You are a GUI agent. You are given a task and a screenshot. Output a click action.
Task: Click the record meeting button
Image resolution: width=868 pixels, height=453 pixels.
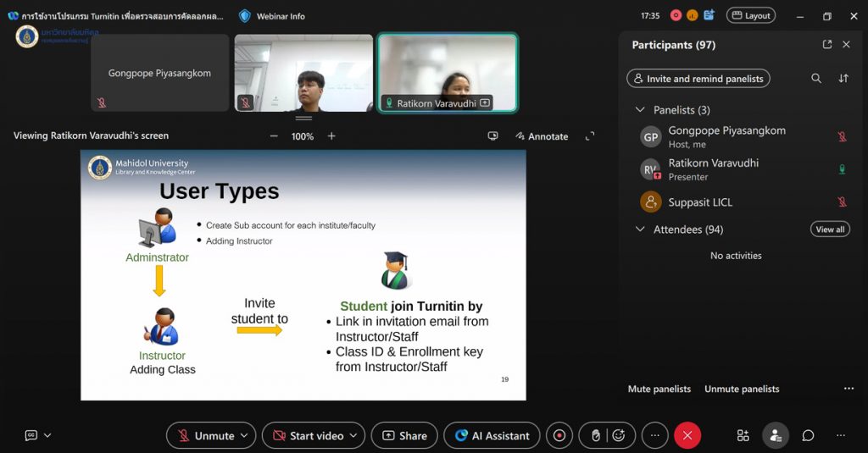pos(559,435)
